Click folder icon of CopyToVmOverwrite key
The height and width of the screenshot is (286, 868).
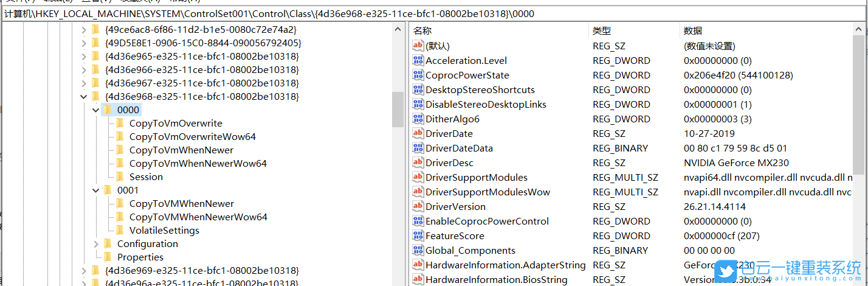(x=120, y=123)
